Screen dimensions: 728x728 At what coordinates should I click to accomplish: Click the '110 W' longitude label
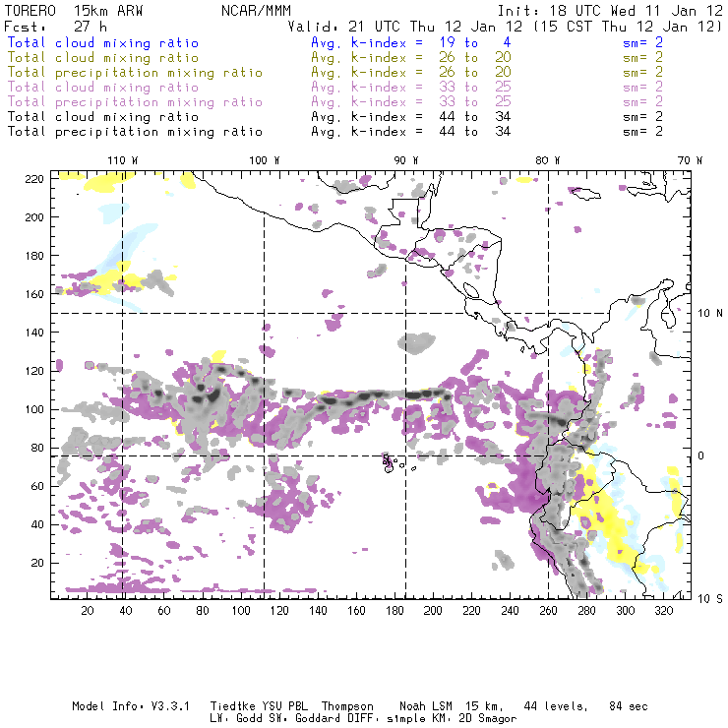tap(123, 160)
